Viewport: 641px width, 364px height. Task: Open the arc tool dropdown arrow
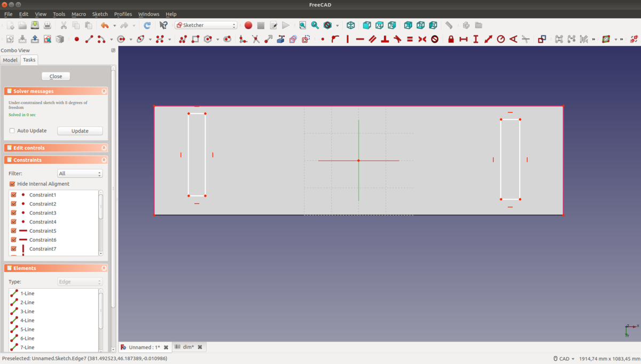(x=111, y=39)
